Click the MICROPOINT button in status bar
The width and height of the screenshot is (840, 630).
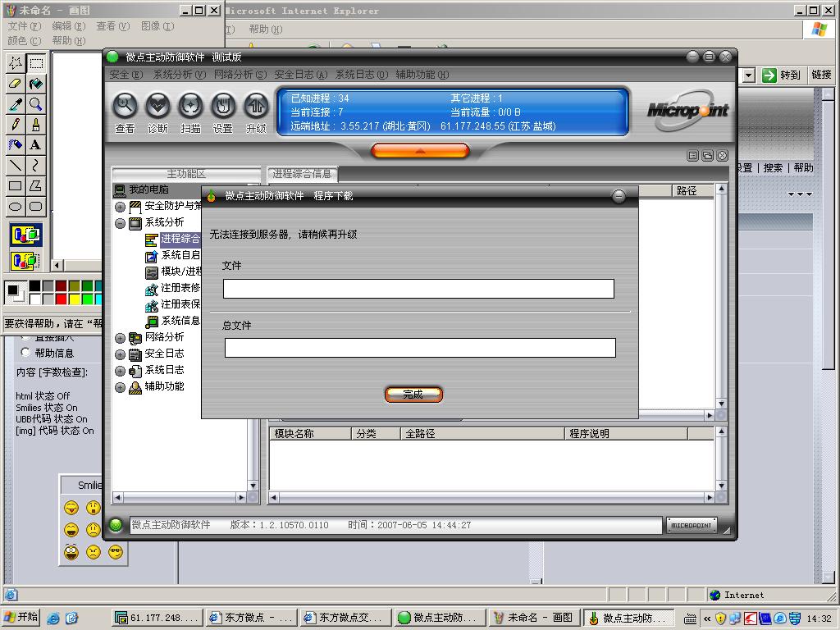coord(691,526)
